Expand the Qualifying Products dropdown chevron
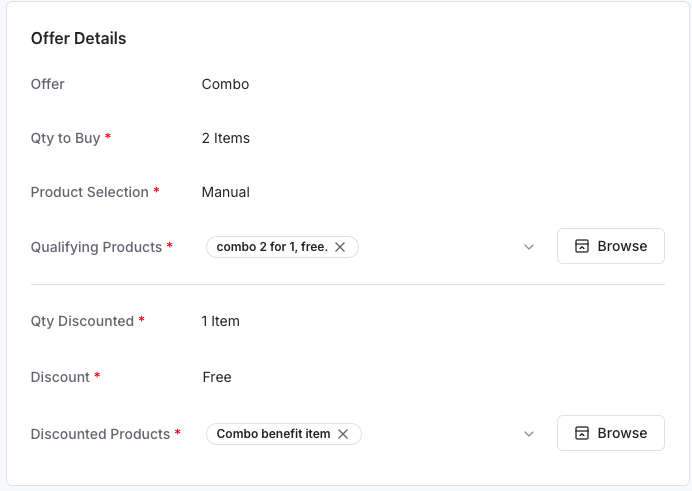This screenshot has height=491, width=692. 529,247
